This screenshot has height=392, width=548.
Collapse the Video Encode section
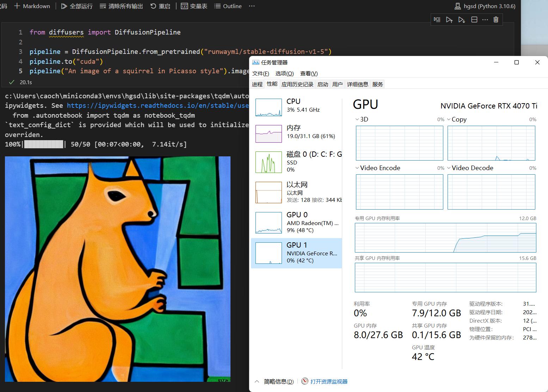[x=357, y=168]
